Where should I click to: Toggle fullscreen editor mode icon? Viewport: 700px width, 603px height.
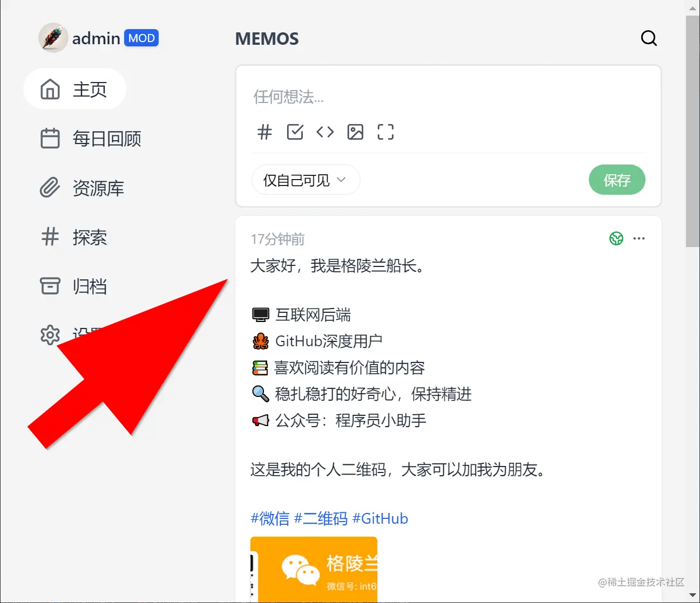pos(385,132)
